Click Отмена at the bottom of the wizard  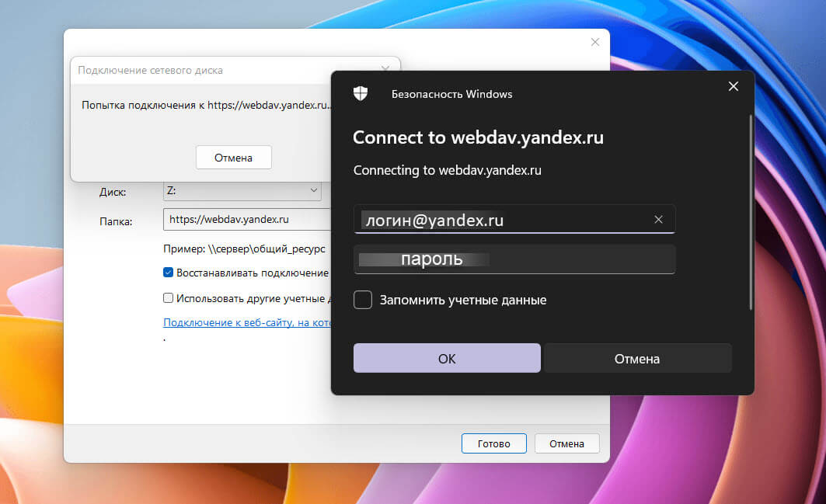click(x=566, y=443)
